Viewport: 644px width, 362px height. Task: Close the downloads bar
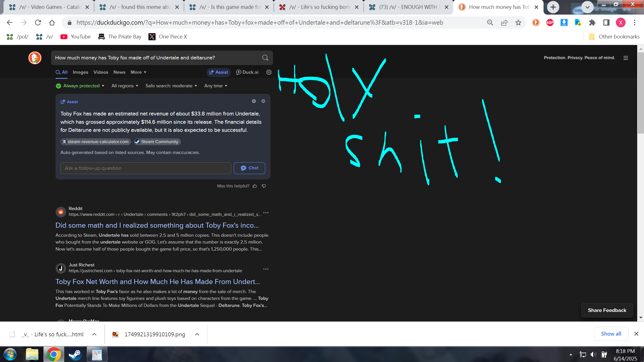pyautogui.click(x=636, y=334)
